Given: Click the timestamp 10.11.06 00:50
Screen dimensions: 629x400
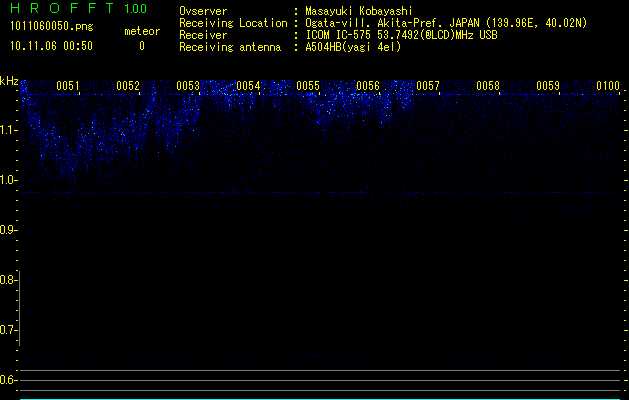Looking at the screenshot, I should tap(51, 46).
